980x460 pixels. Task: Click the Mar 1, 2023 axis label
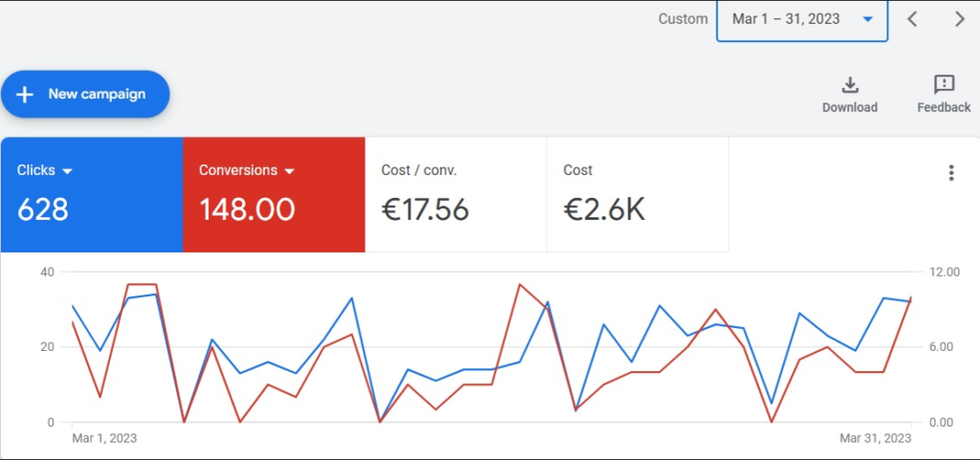click(x=104, y=438)
